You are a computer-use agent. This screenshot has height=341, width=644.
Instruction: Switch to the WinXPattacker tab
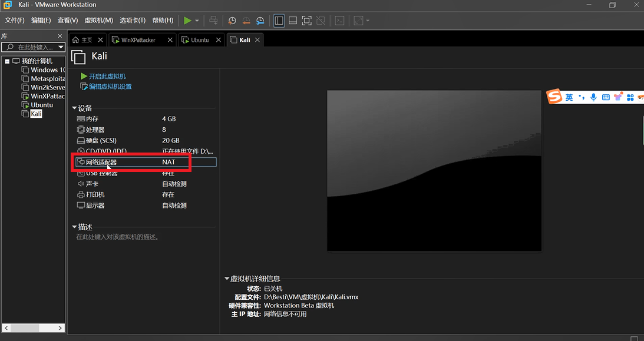tap(138, 40)
